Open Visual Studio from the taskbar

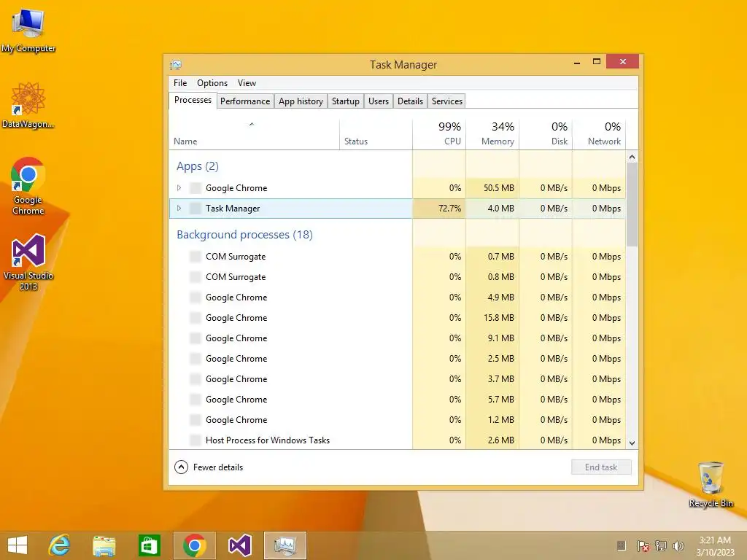tap(239, 545)
